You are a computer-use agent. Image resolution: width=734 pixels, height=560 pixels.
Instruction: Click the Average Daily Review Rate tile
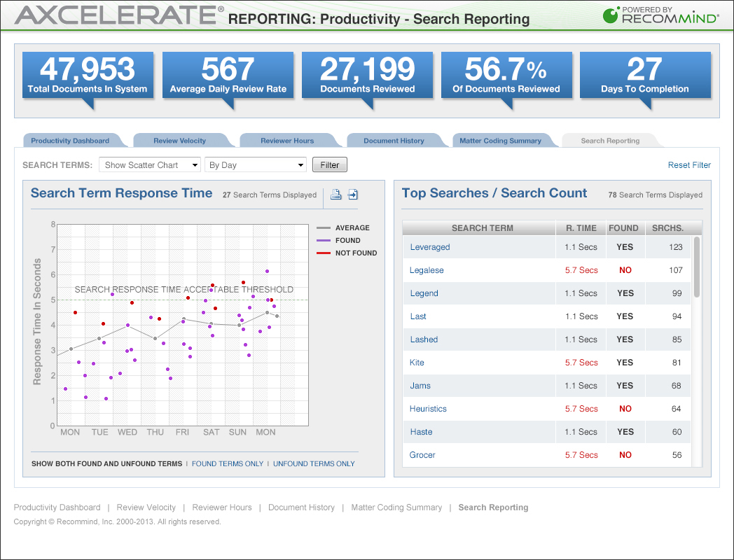[228, 76]
